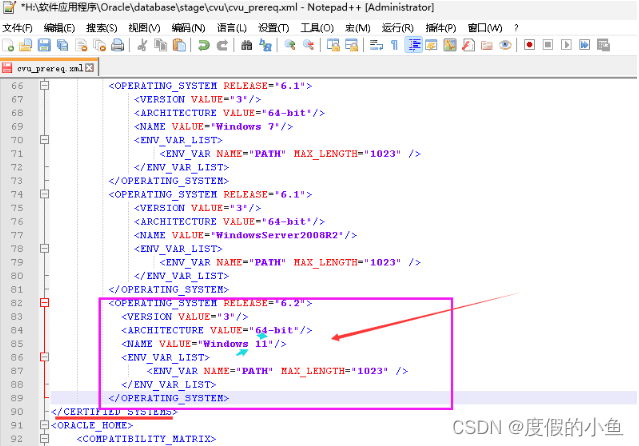Zoom out with the magnifier minus icon
Viewport: 639px width, 446px height.
point(308,45)
